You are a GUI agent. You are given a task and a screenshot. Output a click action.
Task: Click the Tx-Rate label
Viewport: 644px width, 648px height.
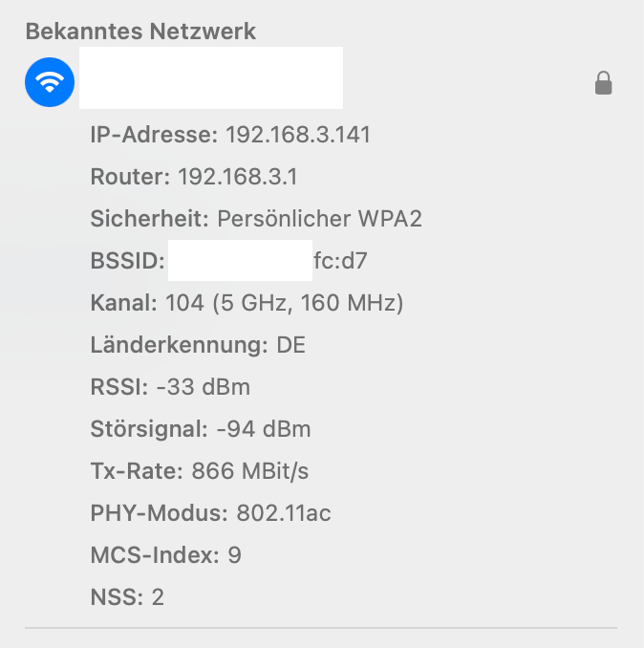pos(137,471)
